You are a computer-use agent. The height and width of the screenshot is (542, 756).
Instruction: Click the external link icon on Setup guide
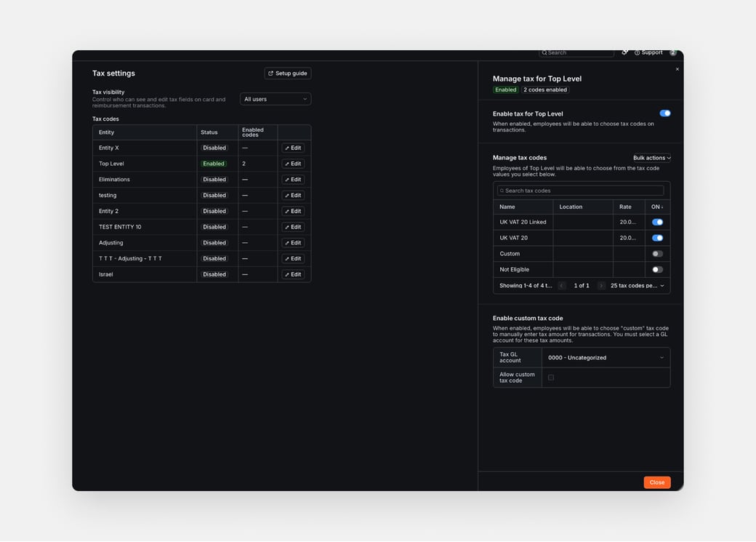(270, 73)
